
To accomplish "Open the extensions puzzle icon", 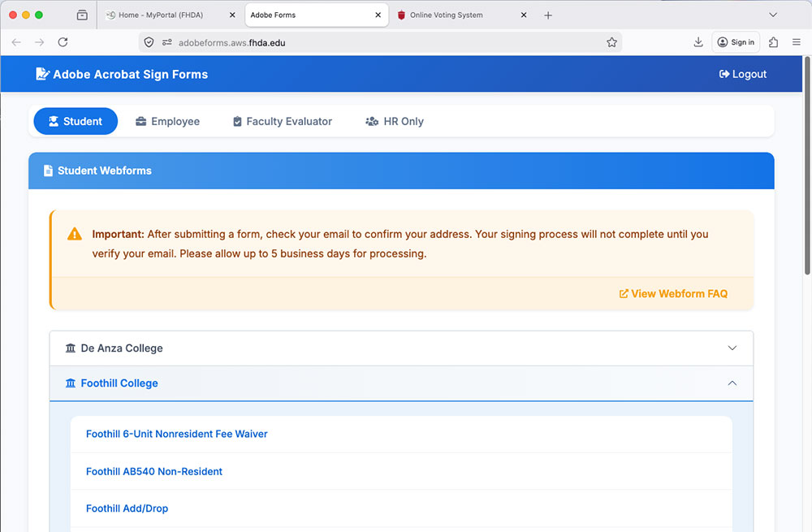I will pyautogui.click(x=773, y=42).
